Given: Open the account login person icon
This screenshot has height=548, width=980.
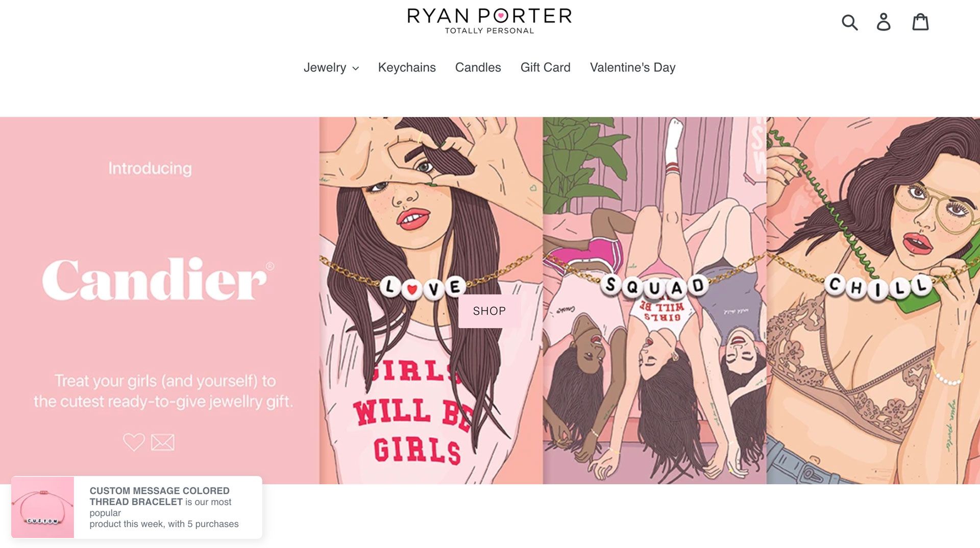Looking at the screenshot, I should [884, 22].
